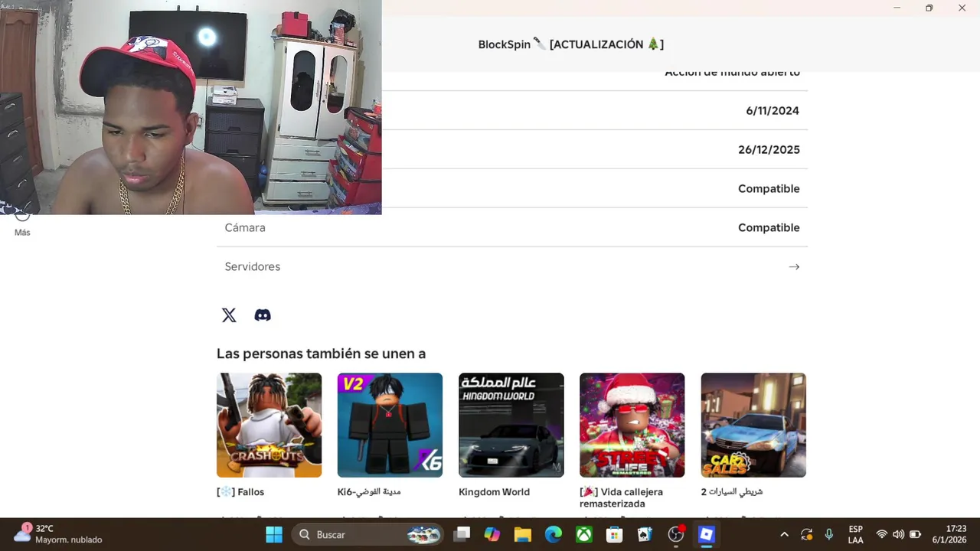Open the Street Life Remastered game thumbnail

(632, 425)
